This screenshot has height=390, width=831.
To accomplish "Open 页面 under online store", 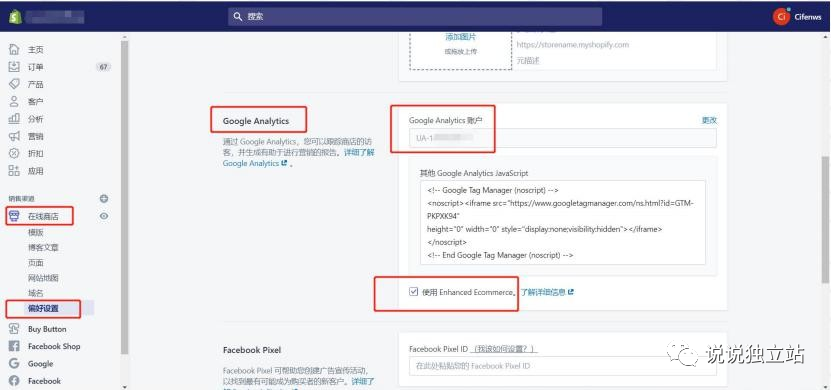I will pyautogui.click(x=36, y=263).
